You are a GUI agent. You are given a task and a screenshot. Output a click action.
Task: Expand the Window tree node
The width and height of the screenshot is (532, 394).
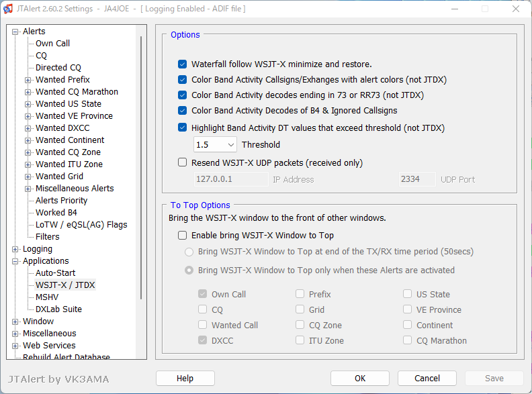(x=15, y=322)
